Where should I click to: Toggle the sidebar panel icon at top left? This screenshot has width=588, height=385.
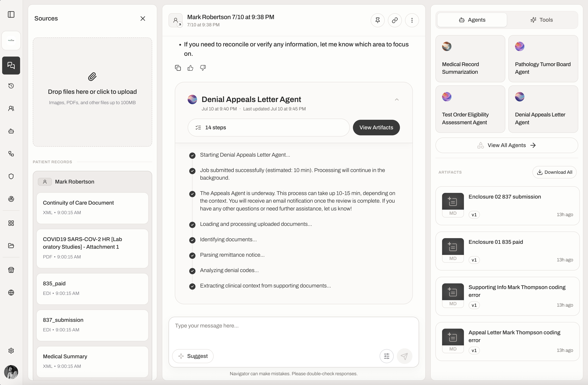[11, 15]
